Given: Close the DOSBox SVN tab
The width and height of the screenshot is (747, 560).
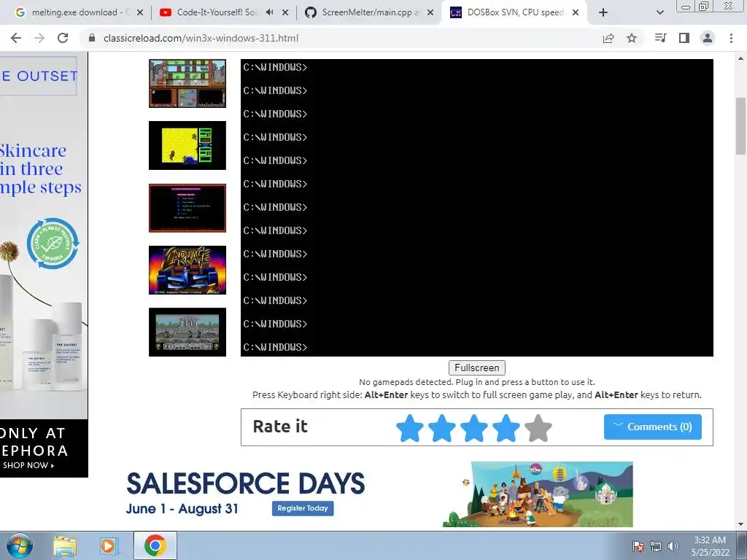Looking at the screenshot, I should tap(576, 12).
